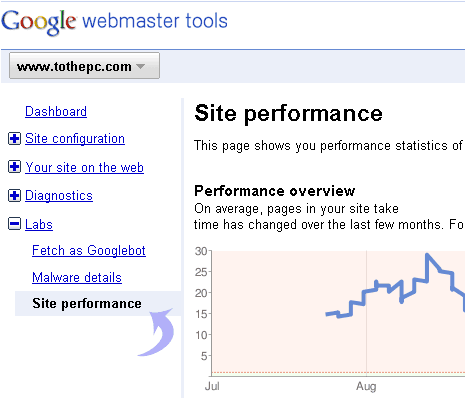
Task: Click the Aug marker on chart axis
Action: 366,386
